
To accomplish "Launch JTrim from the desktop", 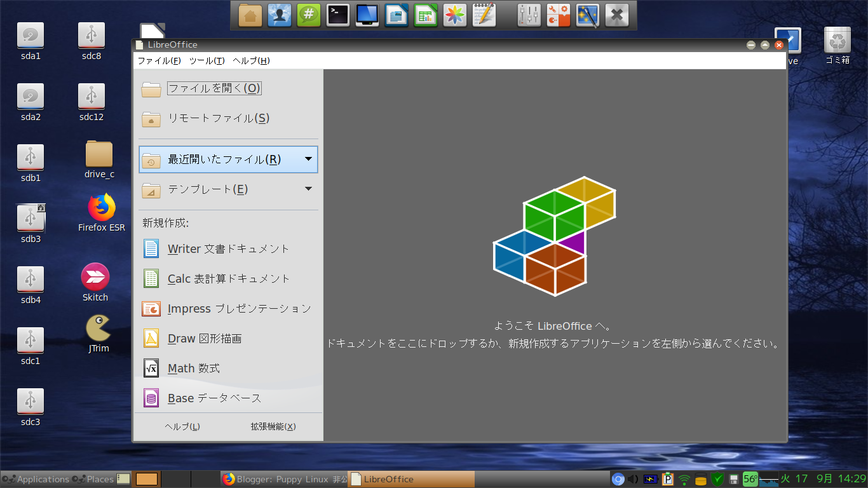I will coord(98,328).
